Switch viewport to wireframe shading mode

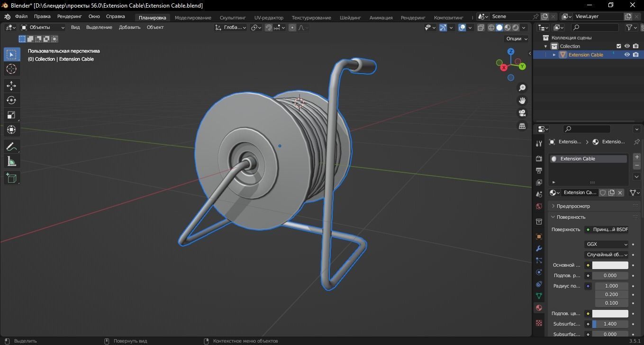(x=491, y=28)
